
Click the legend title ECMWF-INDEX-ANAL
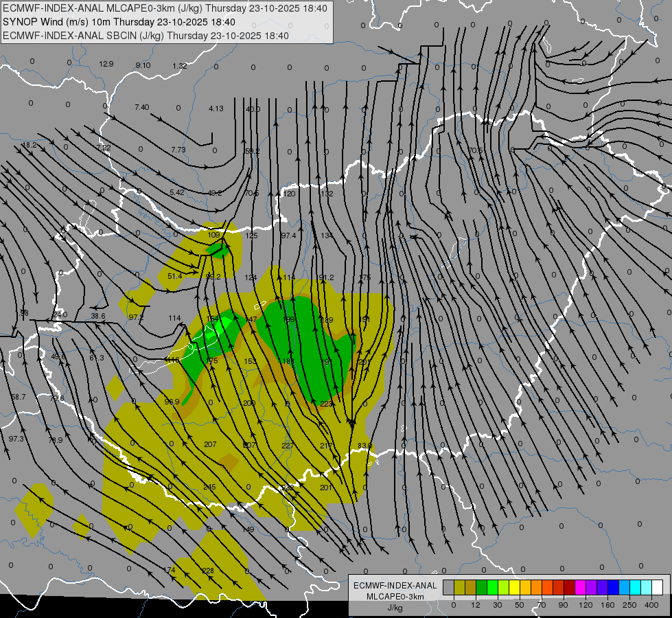(x=395, y=586)
